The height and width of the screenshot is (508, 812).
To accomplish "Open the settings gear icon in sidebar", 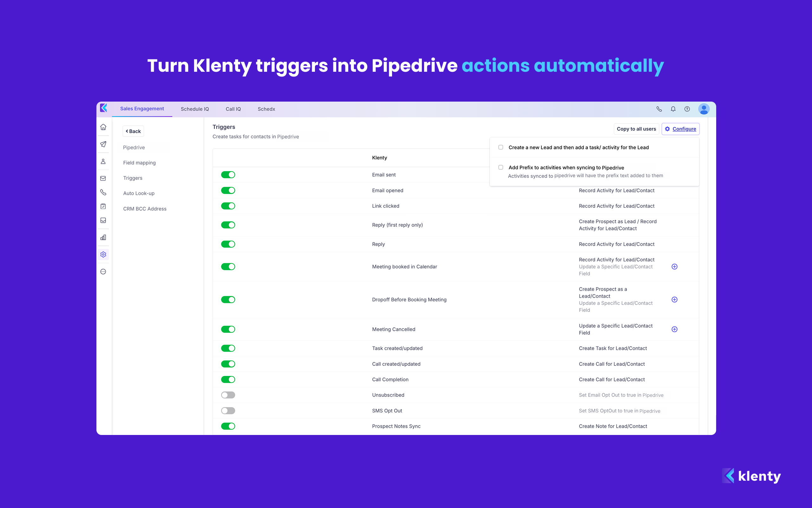I will pos(103,255).
